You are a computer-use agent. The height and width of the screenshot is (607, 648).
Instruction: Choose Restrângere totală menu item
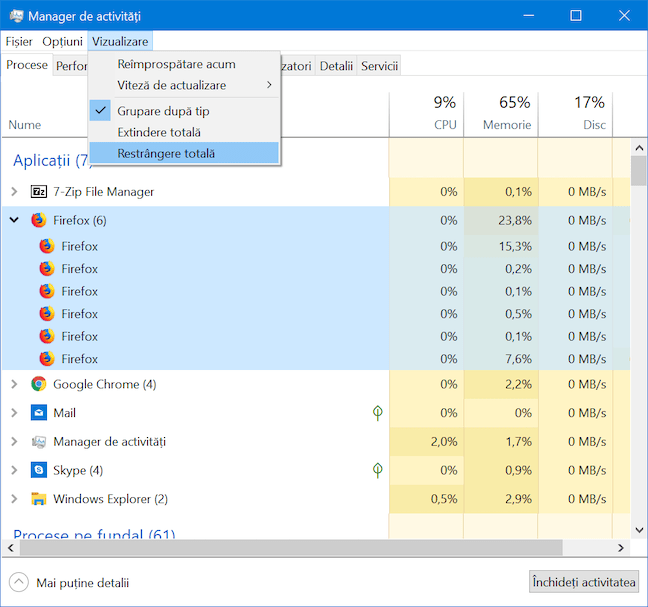[x=184, y=153]
